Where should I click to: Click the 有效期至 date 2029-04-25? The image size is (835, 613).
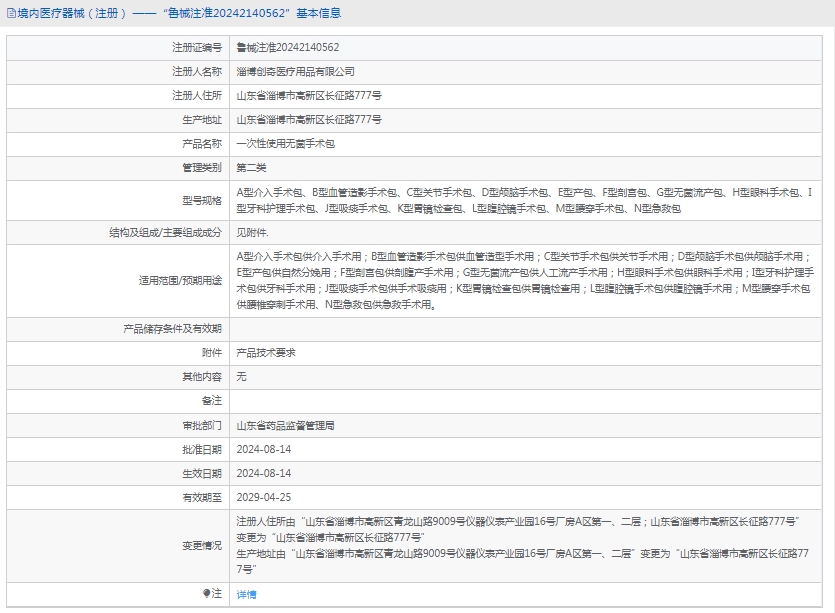pyautogui.click(x=264, y=497)
